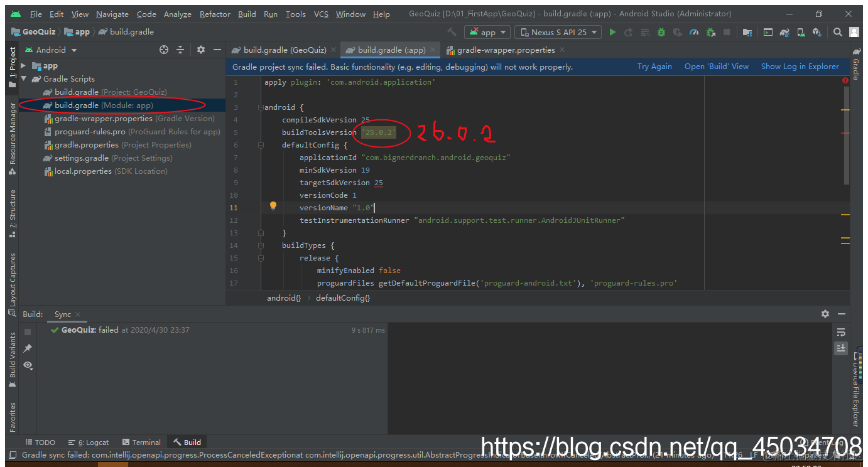Fold the android block at line 3

pos(261,107)
